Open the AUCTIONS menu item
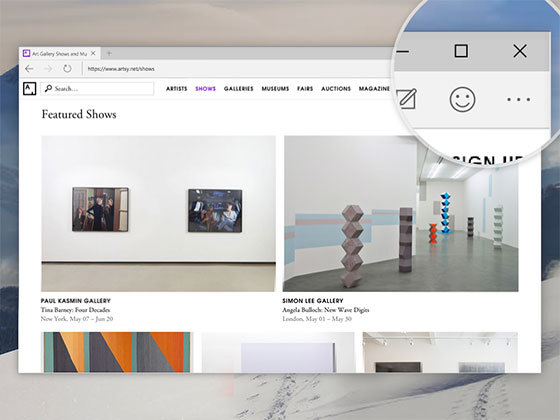 tap(336, 89)
